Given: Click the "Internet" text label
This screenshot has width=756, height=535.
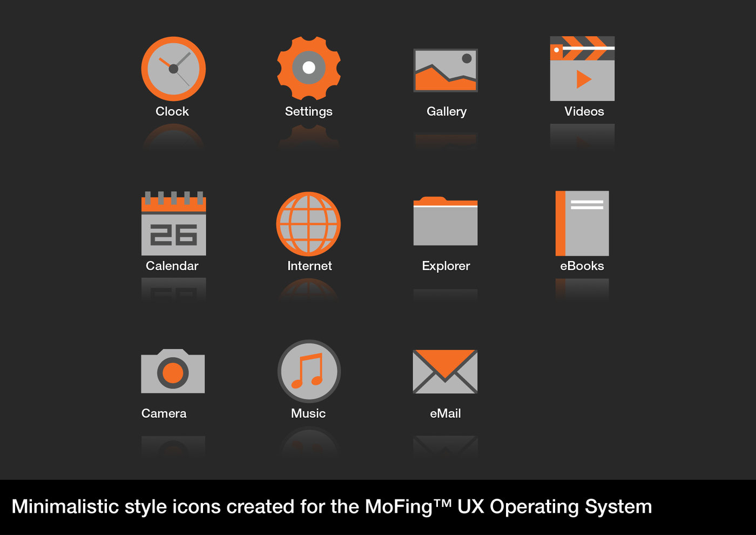Looking at the screenshot, I should pyautogui.click(x=309, y=266).
